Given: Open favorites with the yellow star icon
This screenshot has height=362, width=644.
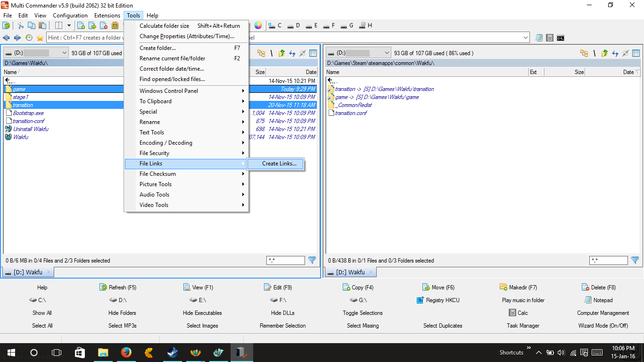Looking at the screenshot, I should tap(40, 38).
